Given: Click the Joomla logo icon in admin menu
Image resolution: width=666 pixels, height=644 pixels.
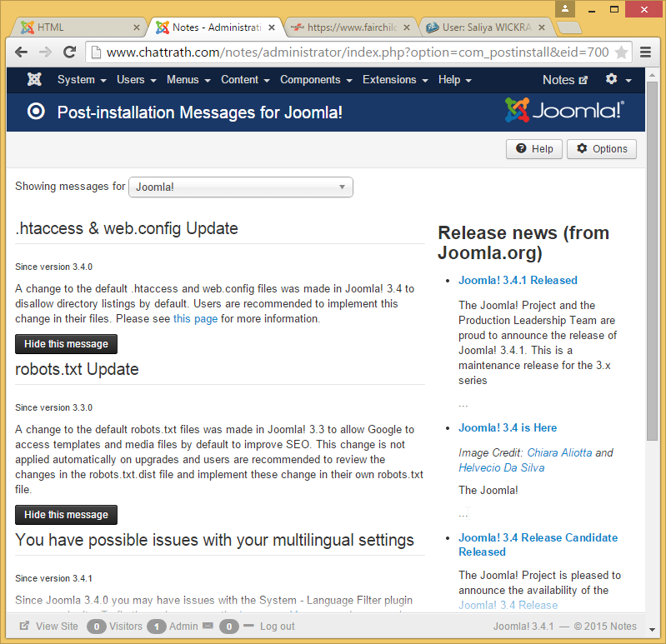Looking at the screenshot, I should tap(34, 80).
